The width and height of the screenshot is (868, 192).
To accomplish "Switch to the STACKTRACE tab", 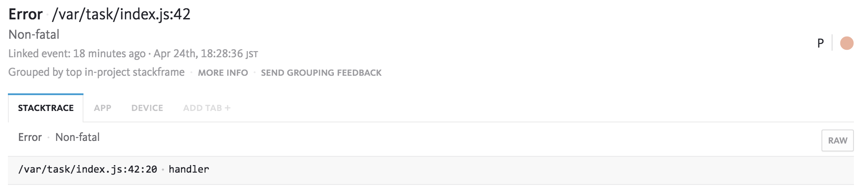I will coord(46,108).
